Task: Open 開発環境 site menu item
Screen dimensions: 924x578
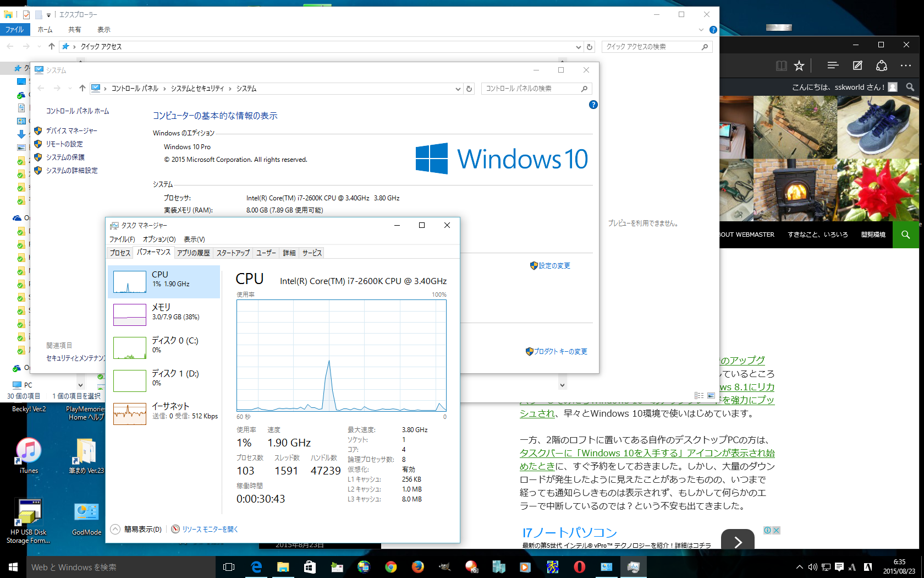Action: 873,235
